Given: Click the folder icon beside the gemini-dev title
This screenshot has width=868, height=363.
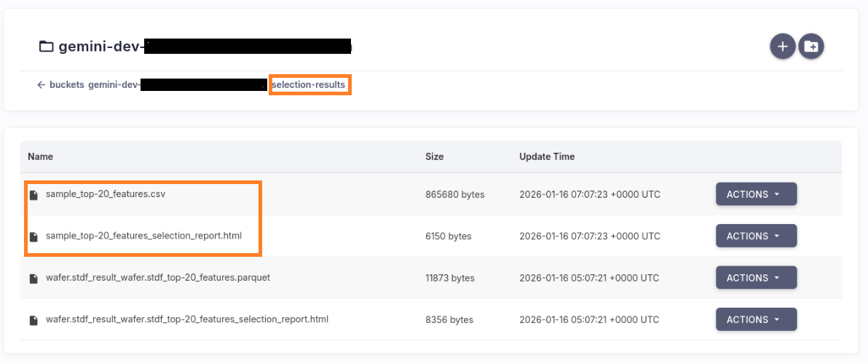Looking at the screenshot, I should [x=47, y=47].
